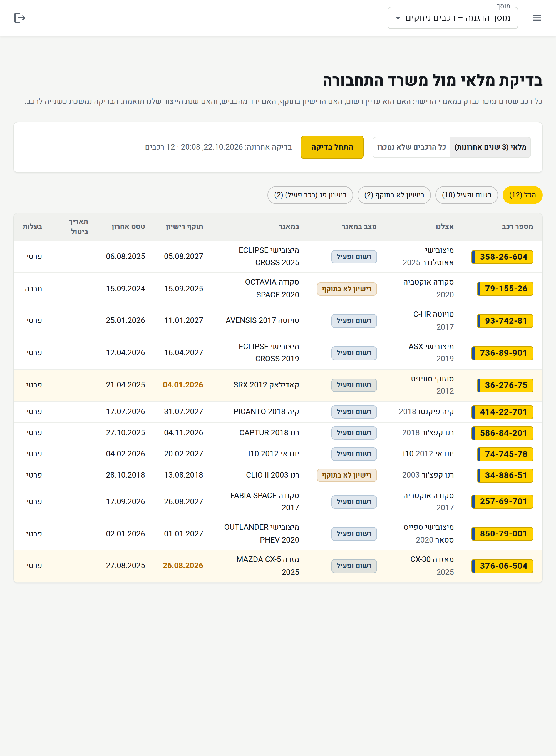Open the hamburger navigation menu
Screen dimensions: 556x756
point(537,18)
